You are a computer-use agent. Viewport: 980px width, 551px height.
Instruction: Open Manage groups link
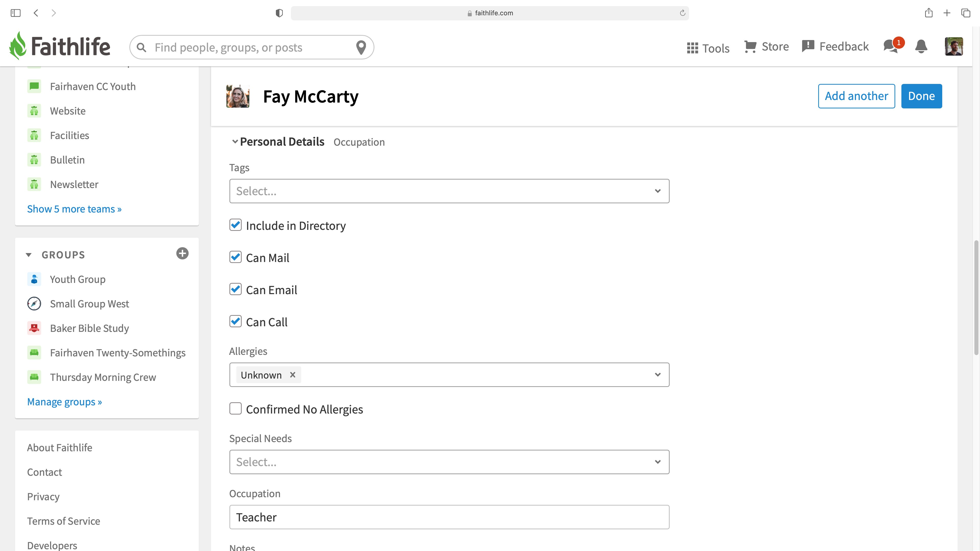(x=64, y=402)
